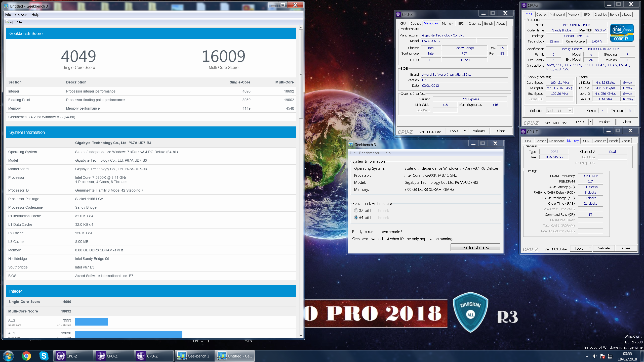Open the Browser menu in Geekbench
The height and width of the screenshot is (362, 644).
(x=21, y=14)
